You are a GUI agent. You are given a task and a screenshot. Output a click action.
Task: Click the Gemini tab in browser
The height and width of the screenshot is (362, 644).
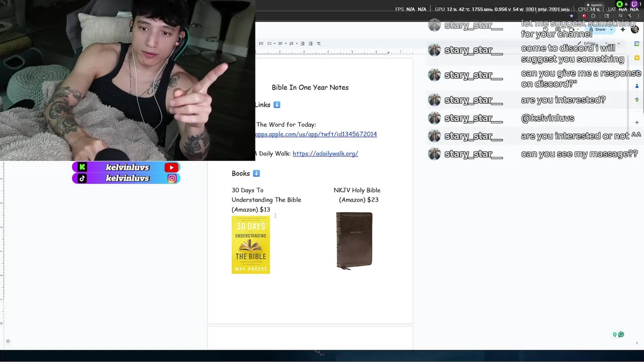[x=594, y=5]
